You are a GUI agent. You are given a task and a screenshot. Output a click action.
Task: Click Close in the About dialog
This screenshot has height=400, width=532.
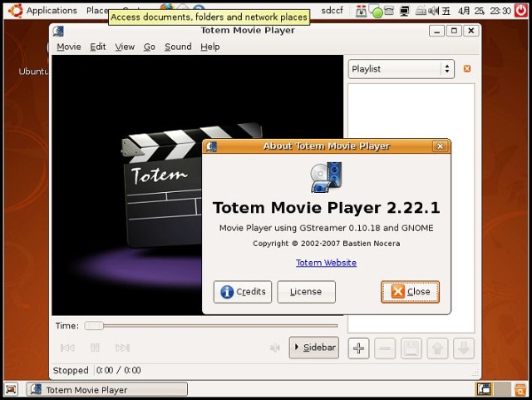pos(410,292)
